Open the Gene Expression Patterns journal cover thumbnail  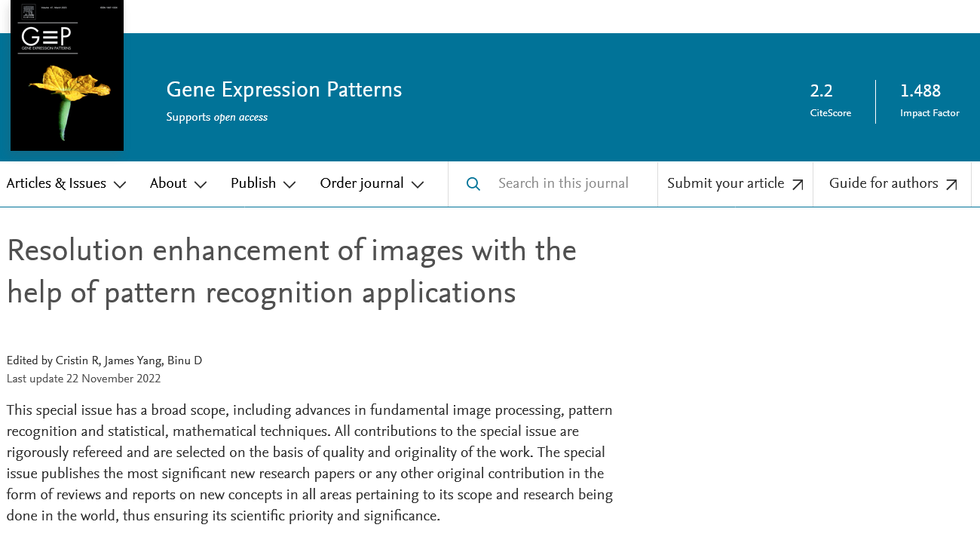point(67,75)
